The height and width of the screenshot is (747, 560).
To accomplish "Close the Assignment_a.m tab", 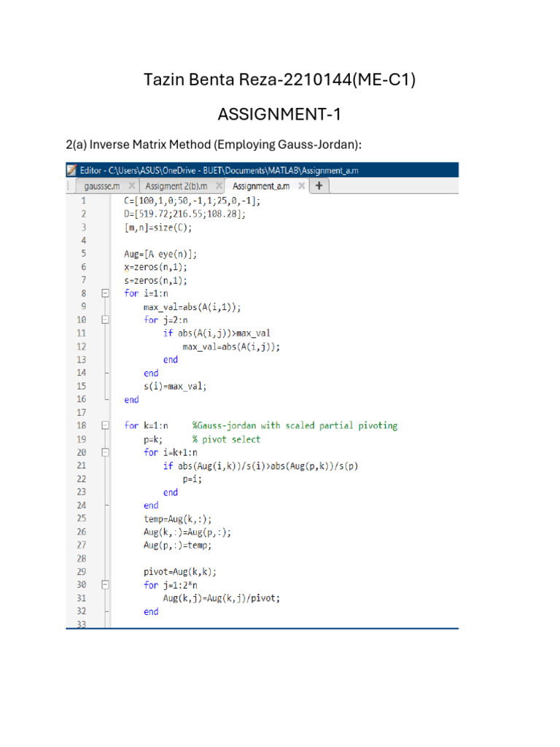I will coord(301,186).
